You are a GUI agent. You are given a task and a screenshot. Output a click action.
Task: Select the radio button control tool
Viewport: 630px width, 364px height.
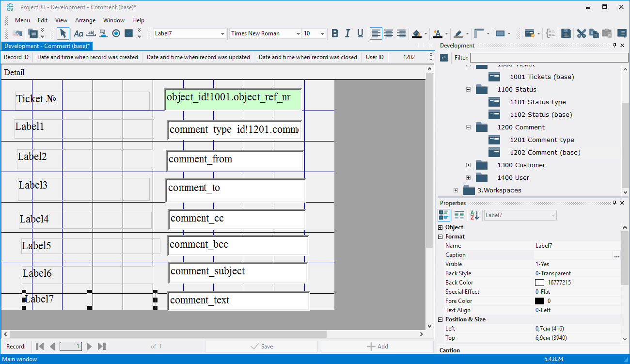116,33
